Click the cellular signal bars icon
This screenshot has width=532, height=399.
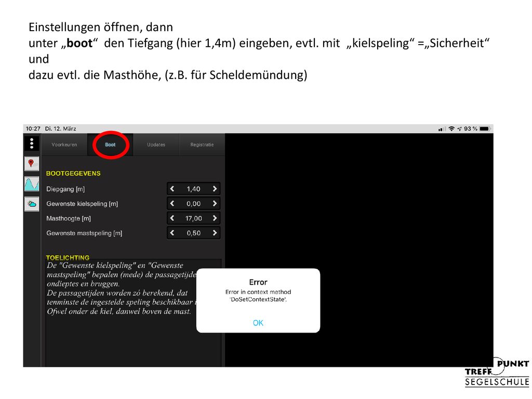(x=442, y=129)
